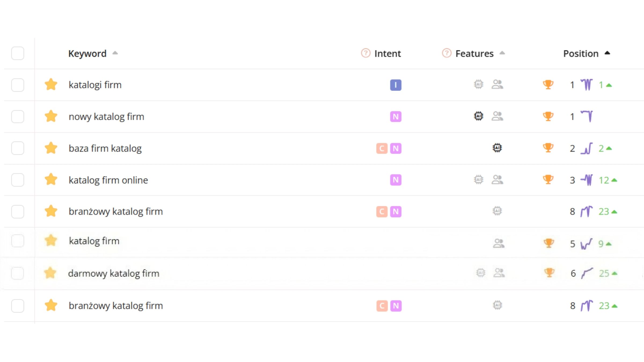Open the keyword katalog firm online
644x362 pixels.
pyautogui.click(x=108, y=180)
